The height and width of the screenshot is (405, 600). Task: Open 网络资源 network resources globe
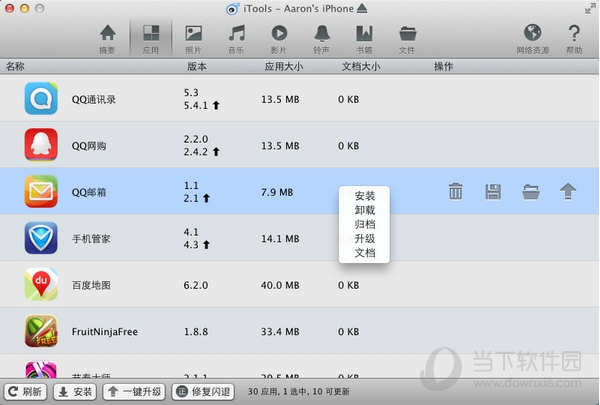tap(533, 39)
